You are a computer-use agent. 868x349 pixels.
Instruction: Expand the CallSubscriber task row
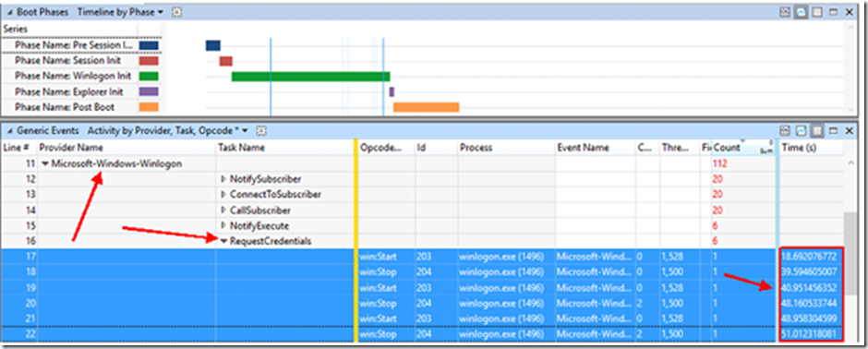point(223,211)
